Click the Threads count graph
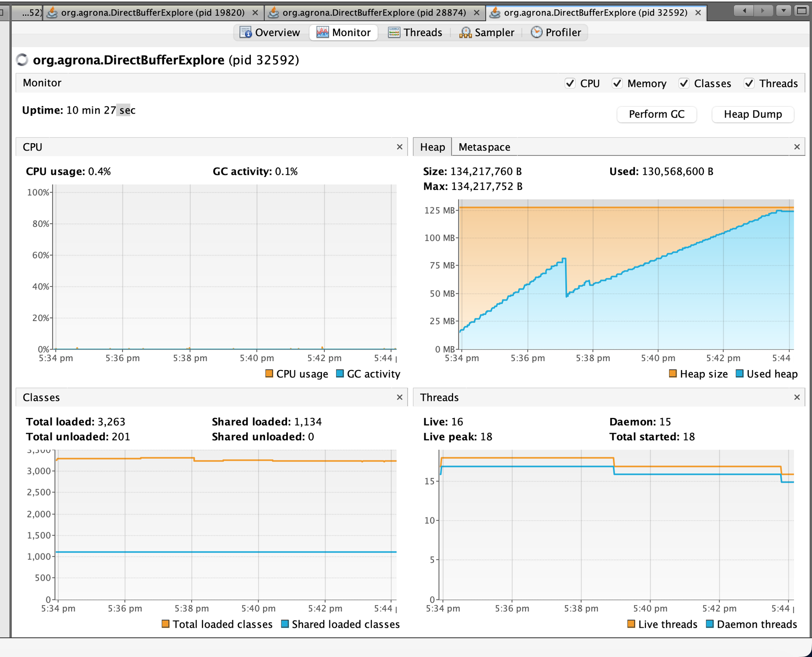This screenshot has height=657, width=812. point(616,525)
